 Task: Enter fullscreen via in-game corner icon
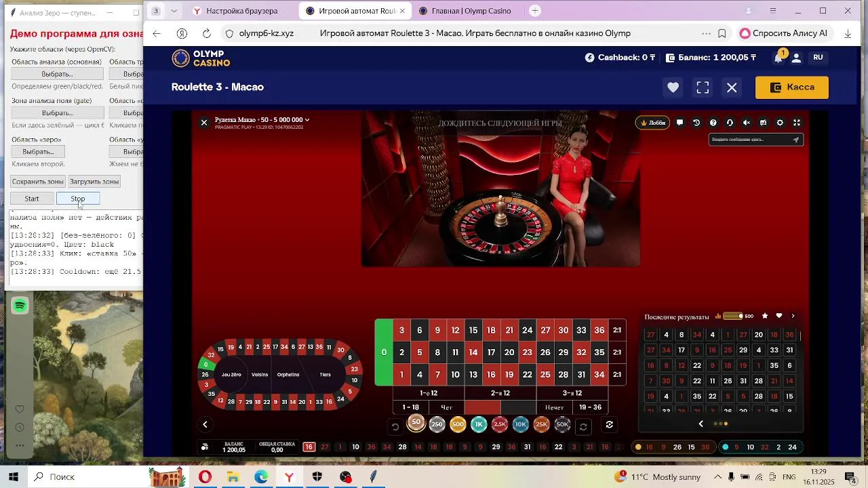point(797,123)
